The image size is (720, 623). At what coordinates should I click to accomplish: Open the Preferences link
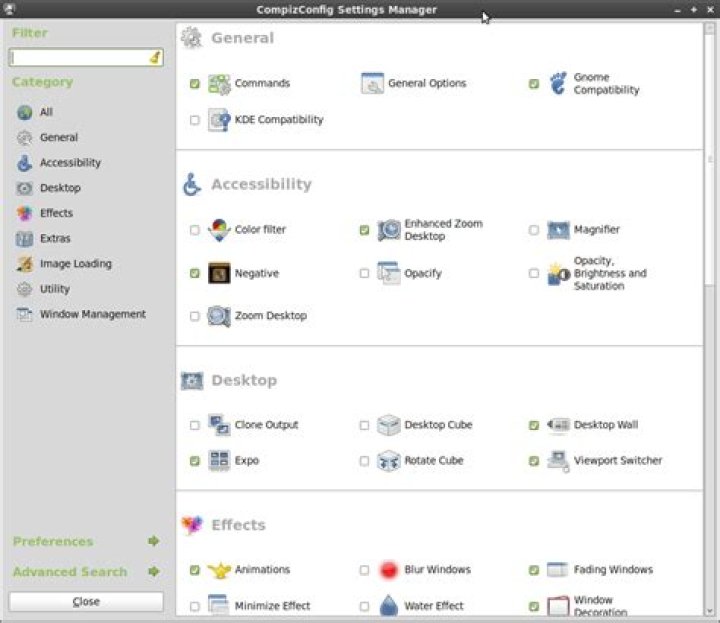point(53,541)
